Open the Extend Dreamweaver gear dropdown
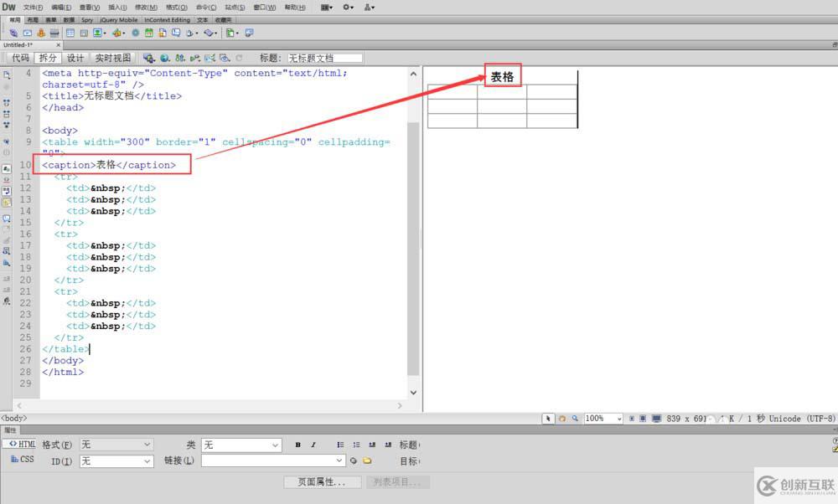Screen dimensions: 838x504 click(349, 8)
